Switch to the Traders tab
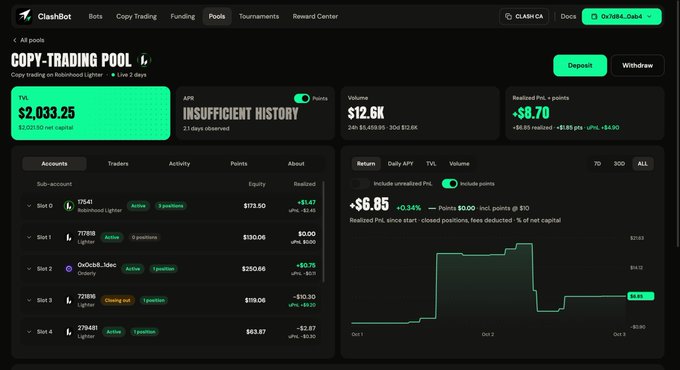The image size is (680, 370). click(118, 164)
